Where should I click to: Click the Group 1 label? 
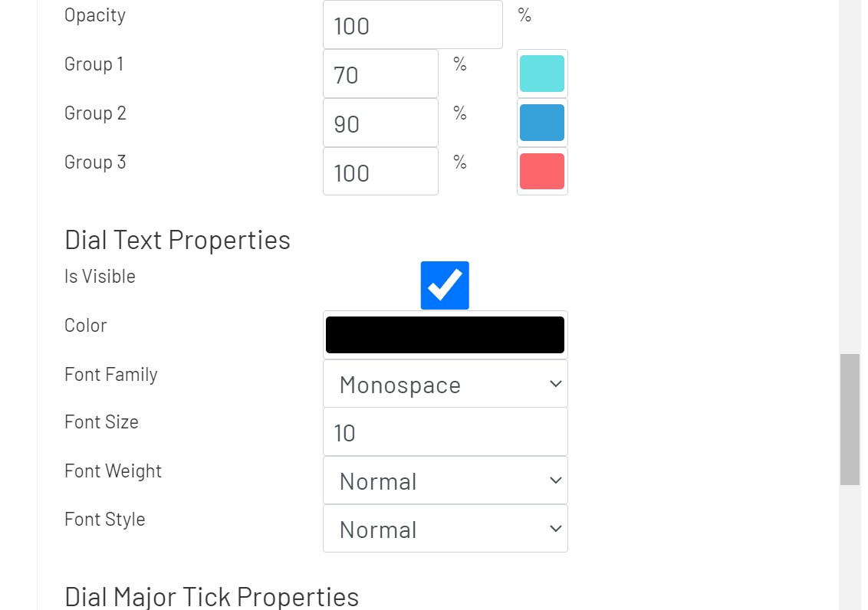94,64
